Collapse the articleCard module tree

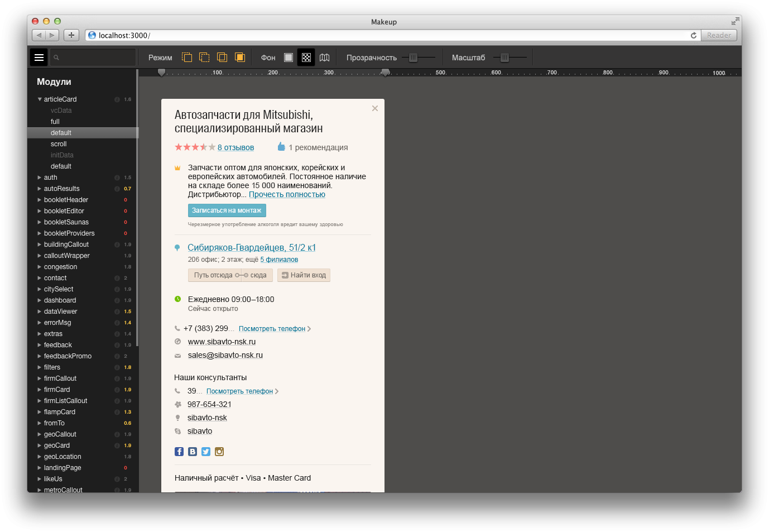click(x=40, y=99)
